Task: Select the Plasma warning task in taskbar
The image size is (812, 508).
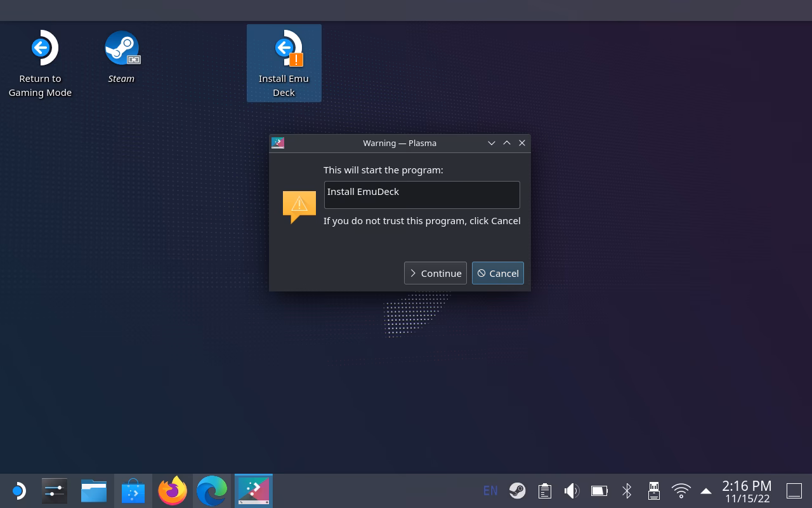Action: pos(254,491)
